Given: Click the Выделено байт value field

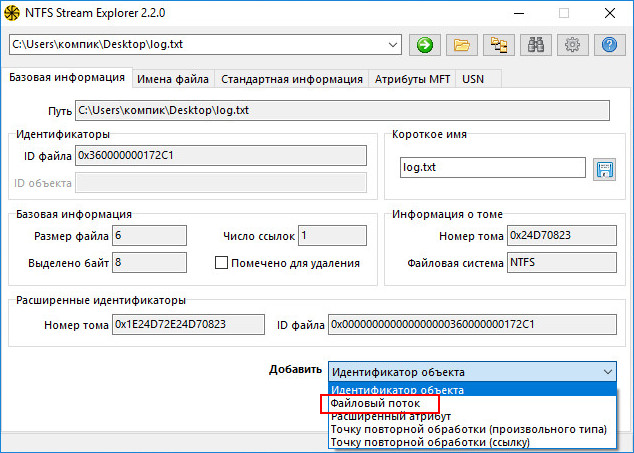Looking at the screenshot, I should pos(149,263).
